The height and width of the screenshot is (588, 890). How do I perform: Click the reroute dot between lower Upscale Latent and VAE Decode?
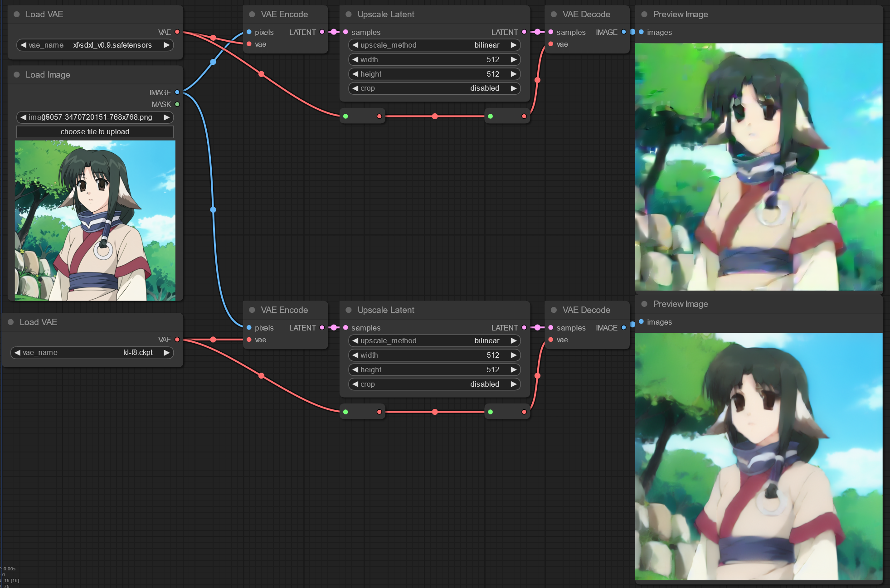[x=435, y=412]
